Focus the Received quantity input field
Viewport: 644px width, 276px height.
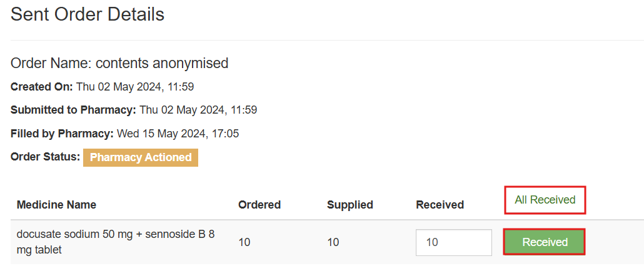(453, 242)
